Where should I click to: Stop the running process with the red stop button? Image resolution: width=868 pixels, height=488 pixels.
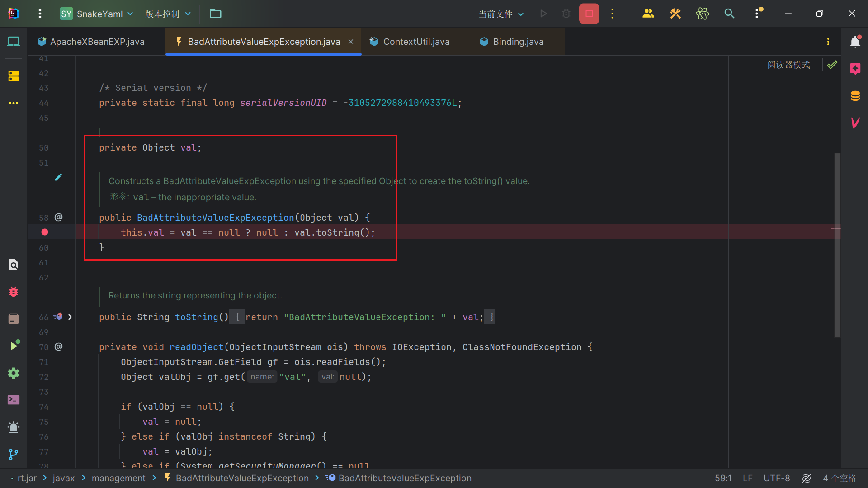(589, 14)
